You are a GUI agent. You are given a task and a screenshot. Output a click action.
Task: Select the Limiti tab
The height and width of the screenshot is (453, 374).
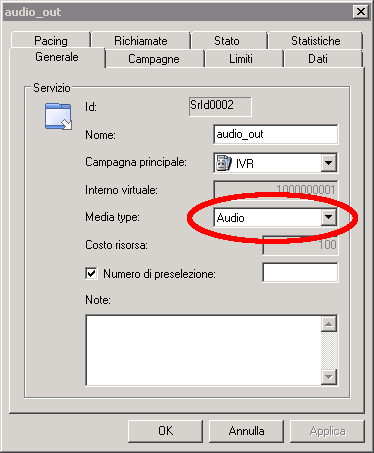(x=241, y=59)
